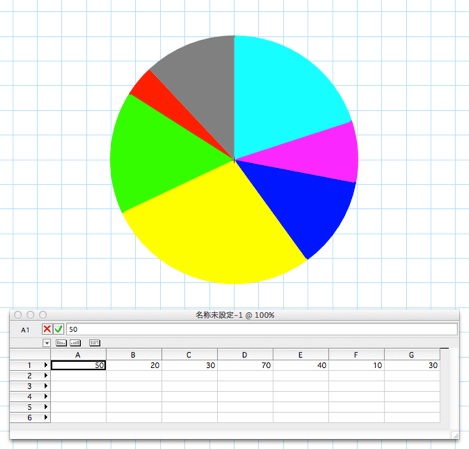This screenshot has width=469, height=449.
Task: Click the window resize grip corner
Action: (455, 435)
